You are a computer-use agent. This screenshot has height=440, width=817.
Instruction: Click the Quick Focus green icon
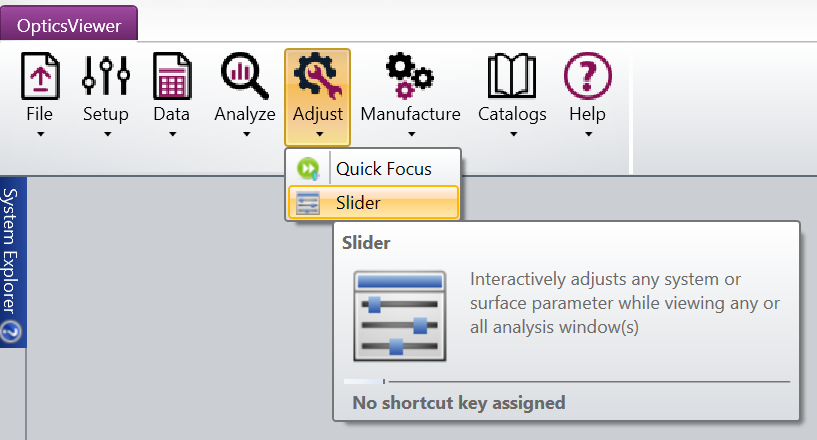[309, 169]
